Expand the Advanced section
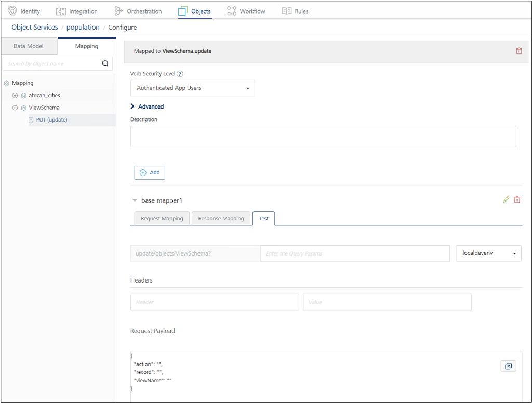The height and width of the screenshot is (403, 532). (132, 106)
